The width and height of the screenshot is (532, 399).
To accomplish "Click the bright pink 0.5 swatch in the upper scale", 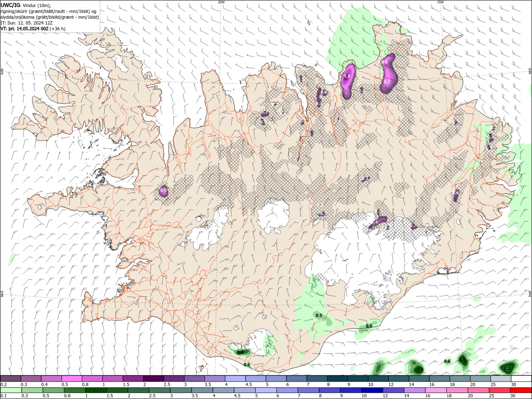I will [72, 379].
